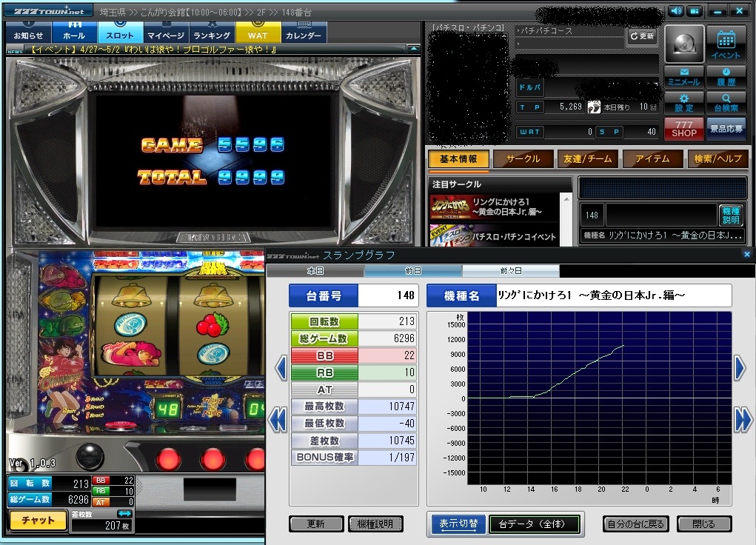Click the 台番号 value 148

pyautogui.click(x=387, y=295)
